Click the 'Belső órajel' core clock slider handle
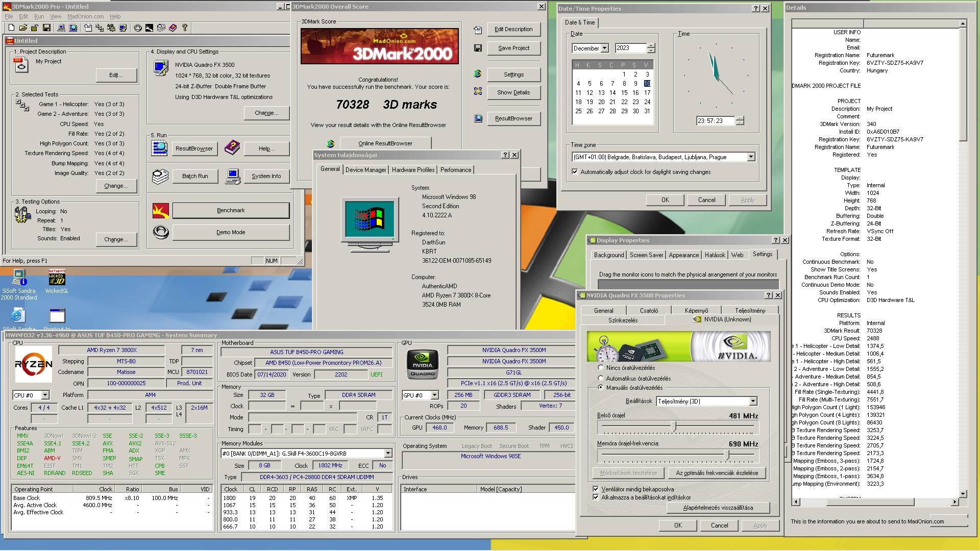 pyautogui.click(x=674, y=427)
